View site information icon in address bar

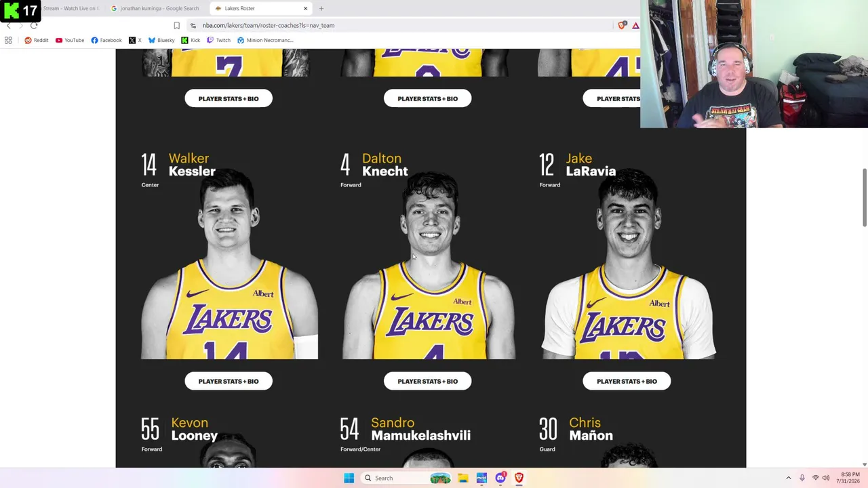click(x=193, y=25)
